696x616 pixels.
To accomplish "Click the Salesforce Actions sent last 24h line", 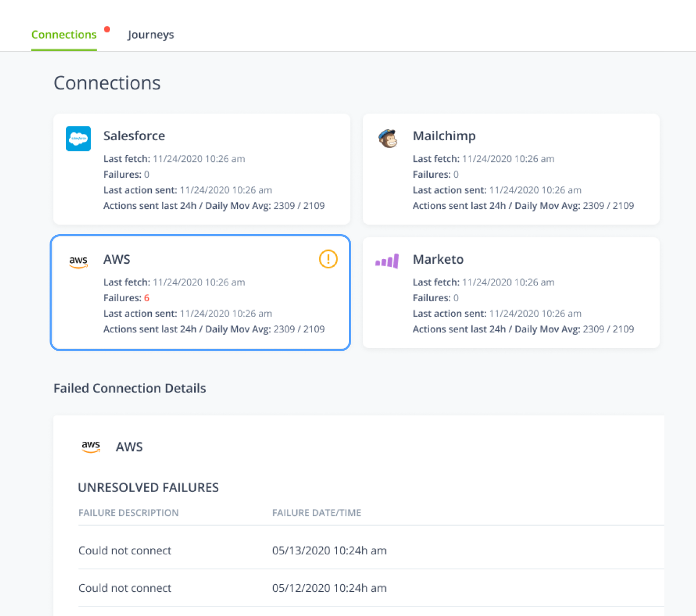I will click(x=214, y=206).
